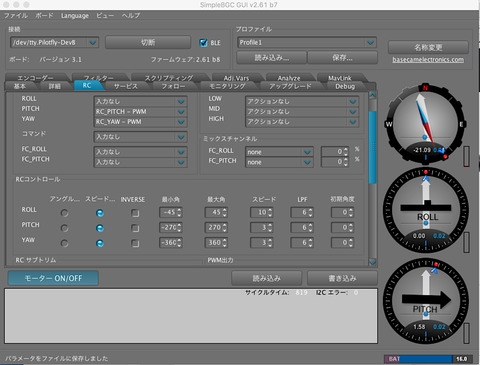Open the basecamelectronics.com link
The width and height of the screenshot is (480, 365).
(428, 60)
